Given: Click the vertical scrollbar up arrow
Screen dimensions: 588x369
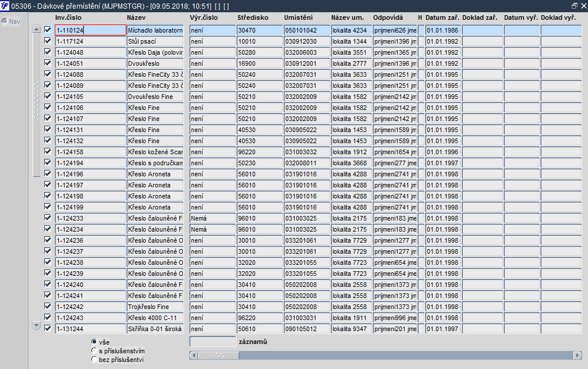Looking at the screenshot, I should point(36,29).
